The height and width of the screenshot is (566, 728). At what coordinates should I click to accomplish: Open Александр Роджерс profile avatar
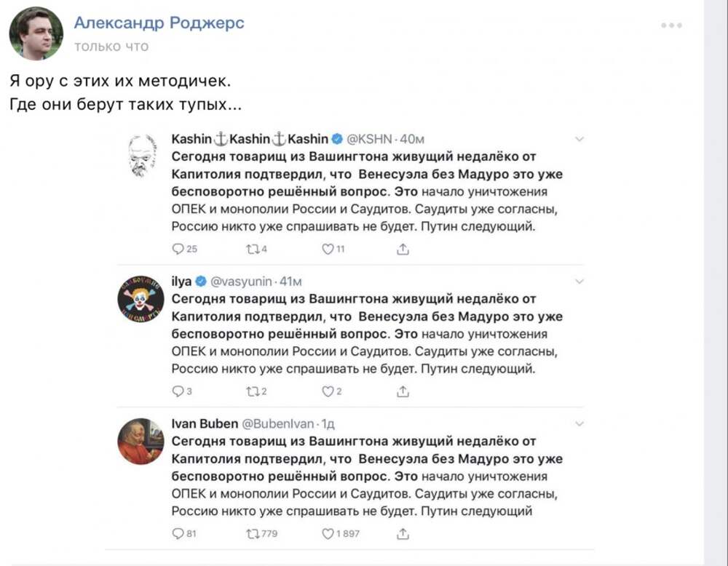[36, 34]
